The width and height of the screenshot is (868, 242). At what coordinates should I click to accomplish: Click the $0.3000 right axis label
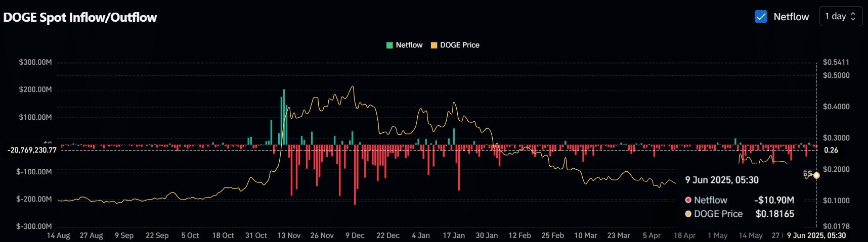click(x=836, y=138)
